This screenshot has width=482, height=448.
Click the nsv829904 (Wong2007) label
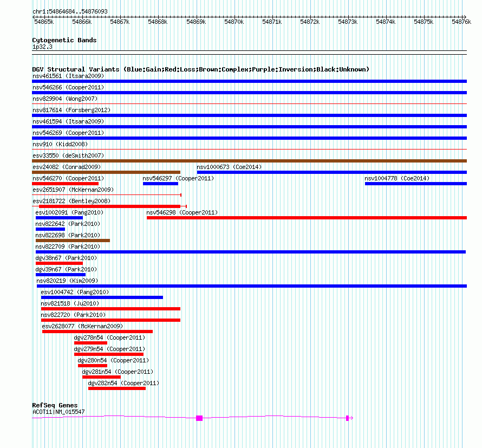tap(65, 99)
